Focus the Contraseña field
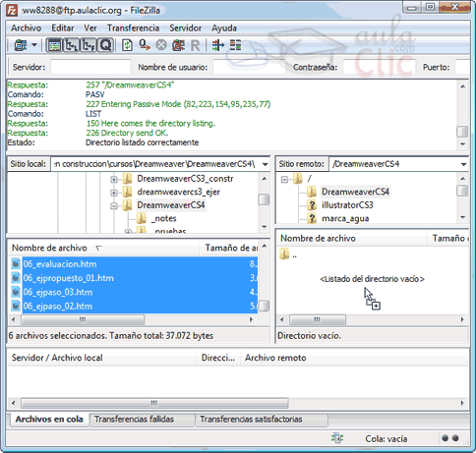This screenshot has height=453, width=476. pos(379,67)
